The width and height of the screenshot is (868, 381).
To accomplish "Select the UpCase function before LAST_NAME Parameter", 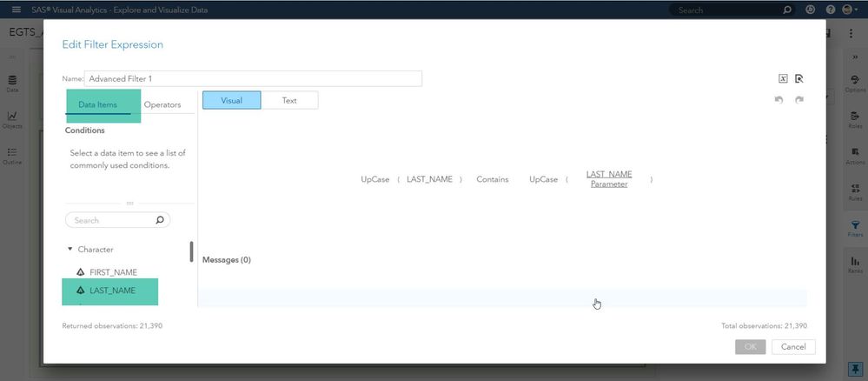I will (x=544, y=179).
